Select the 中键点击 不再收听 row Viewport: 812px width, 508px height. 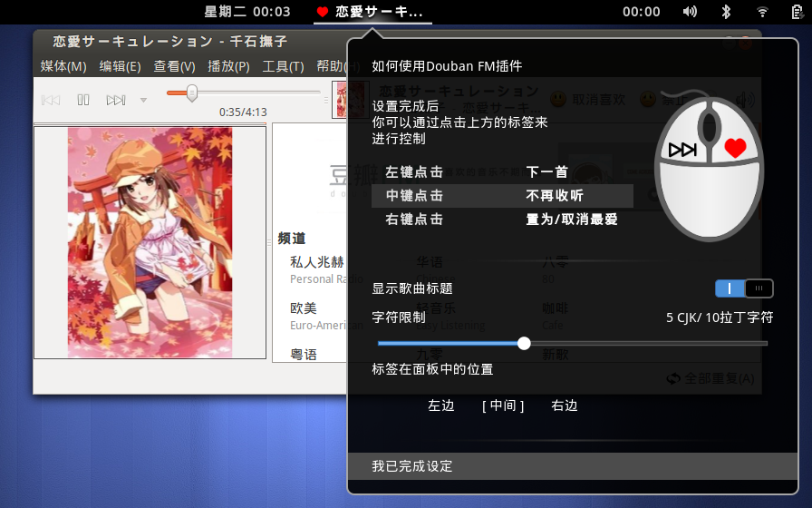pyautogui.click(x=502, y=195)
